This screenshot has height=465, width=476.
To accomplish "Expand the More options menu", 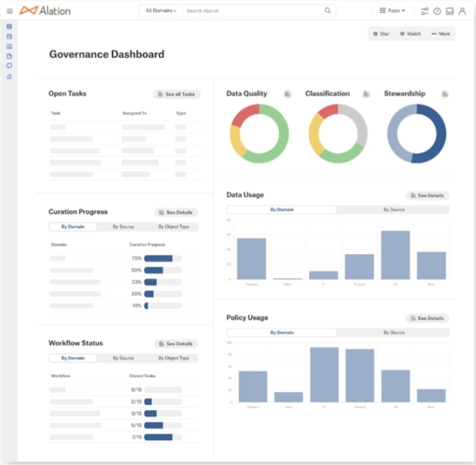I will click(441, 34).
